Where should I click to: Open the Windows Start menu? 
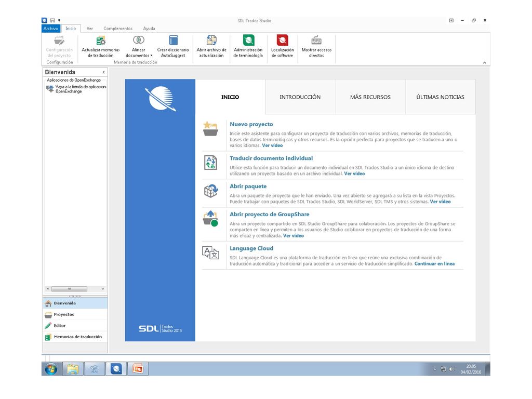tap(51, 369)
